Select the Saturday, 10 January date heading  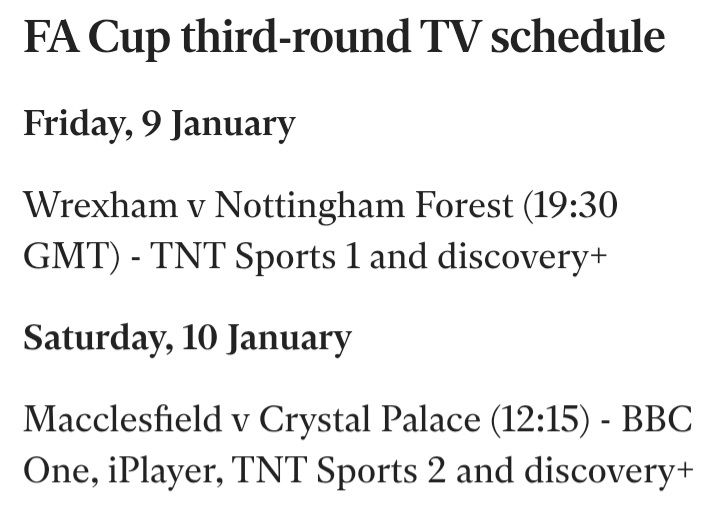[x=187, y=339]
